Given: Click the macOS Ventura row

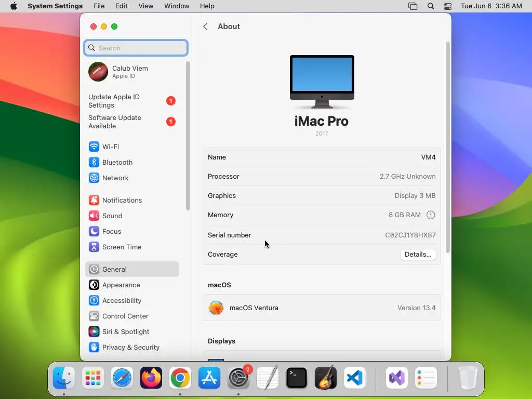Looking at the screenshot, I should (322, 308).
